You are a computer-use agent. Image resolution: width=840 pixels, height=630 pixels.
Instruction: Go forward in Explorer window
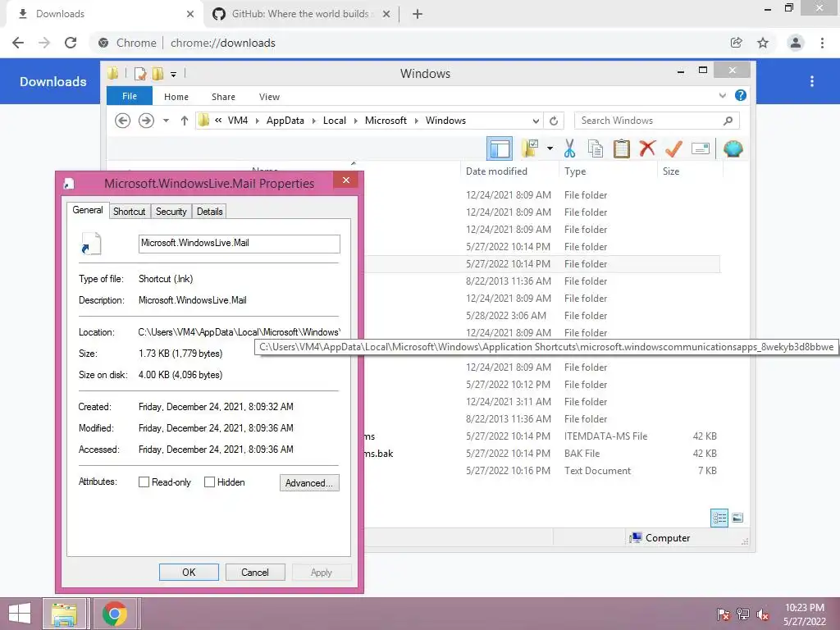point(146,121)
